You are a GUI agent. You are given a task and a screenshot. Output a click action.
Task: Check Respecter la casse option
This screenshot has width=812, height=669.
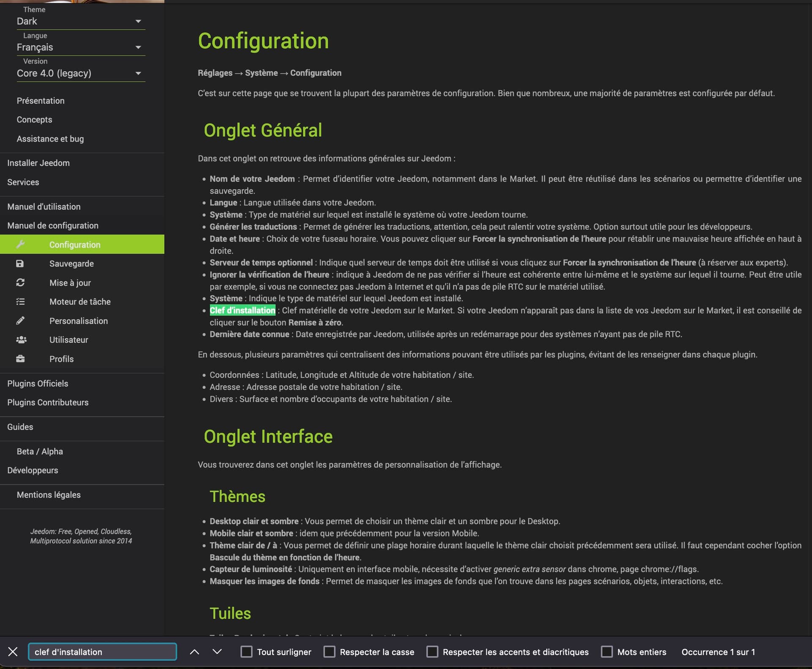click(x=329, y=652)
